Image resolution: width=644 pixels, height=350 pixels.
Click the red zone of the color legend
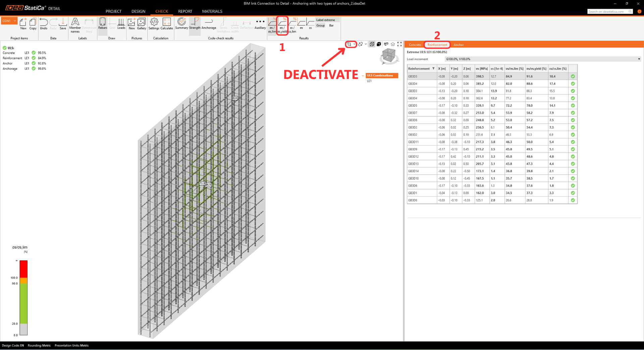tap(23, 269)
